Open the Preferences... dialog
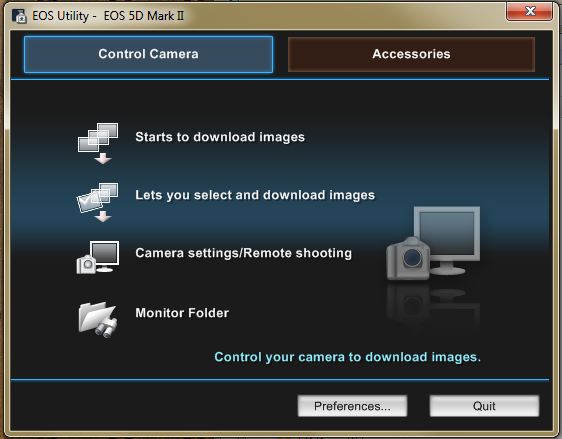Viewport: 562px width, 439px height. coord(352,406)
